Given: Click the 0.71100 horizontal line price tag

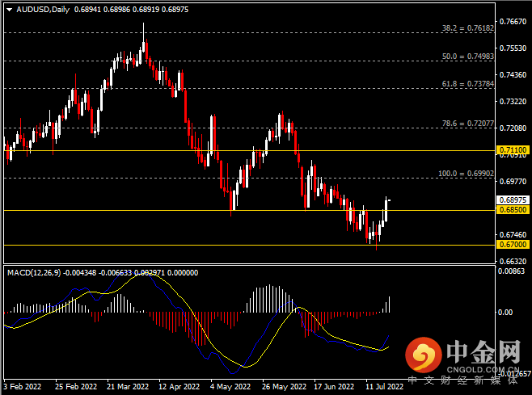Looking at the screenshot, I should tap(513, 150).
